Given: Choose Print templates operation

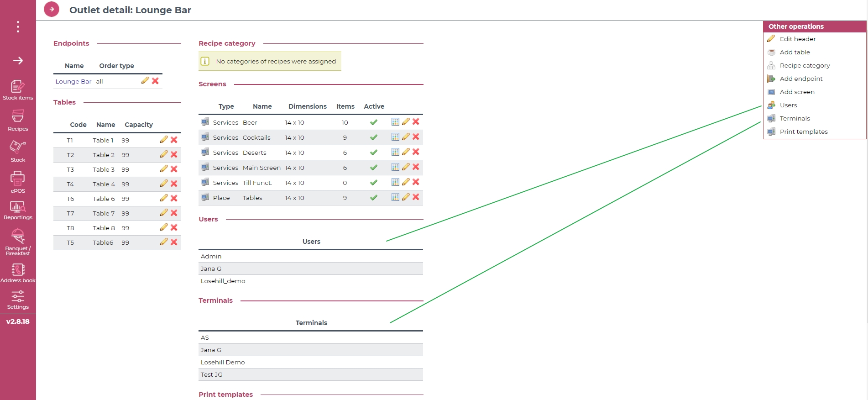Looking at the screenshot, I should click(803, 132).
